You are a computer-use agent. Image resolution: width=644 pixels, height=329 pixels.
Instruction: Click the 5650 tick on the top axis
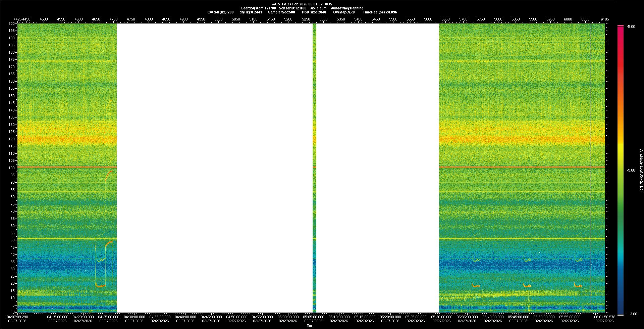click(x=445, y=19)
